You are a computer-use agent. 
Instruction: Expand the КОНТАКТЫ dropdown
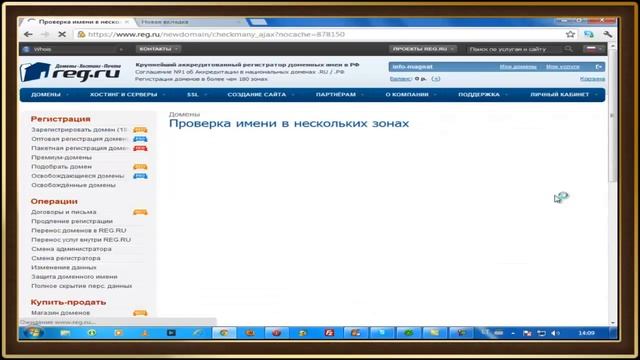158,49
